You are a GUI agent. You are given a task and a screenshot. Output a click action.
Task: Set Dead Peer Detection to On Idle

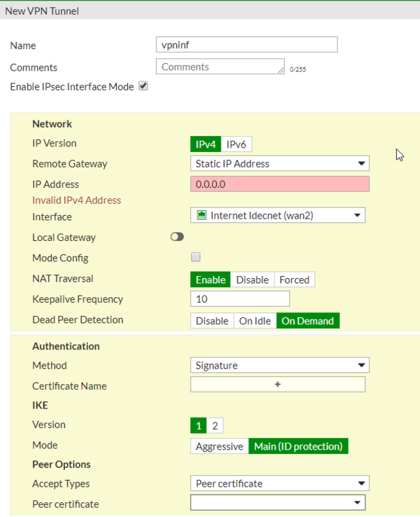click(x=255, y=321)
